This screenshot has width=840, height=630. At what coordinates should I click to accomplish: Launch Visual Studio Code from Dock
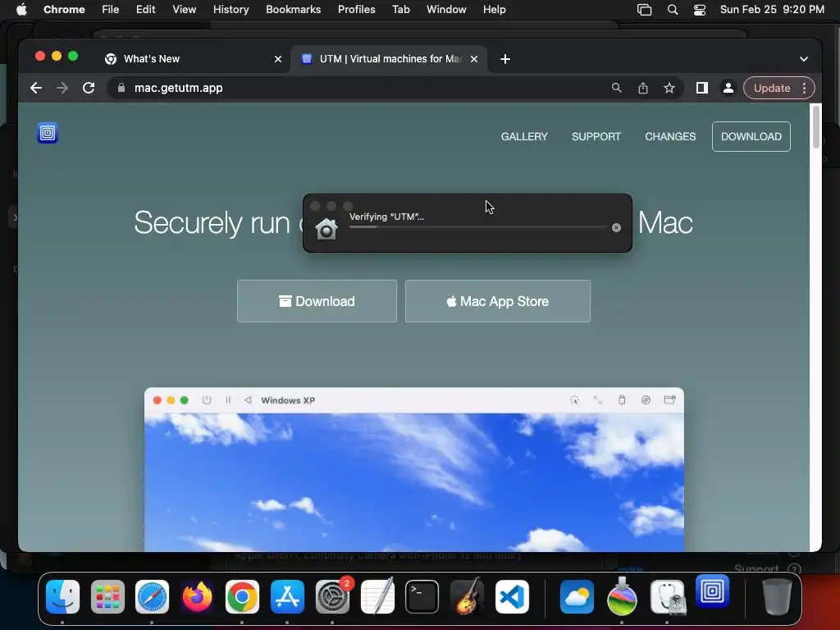coord(512,596)
